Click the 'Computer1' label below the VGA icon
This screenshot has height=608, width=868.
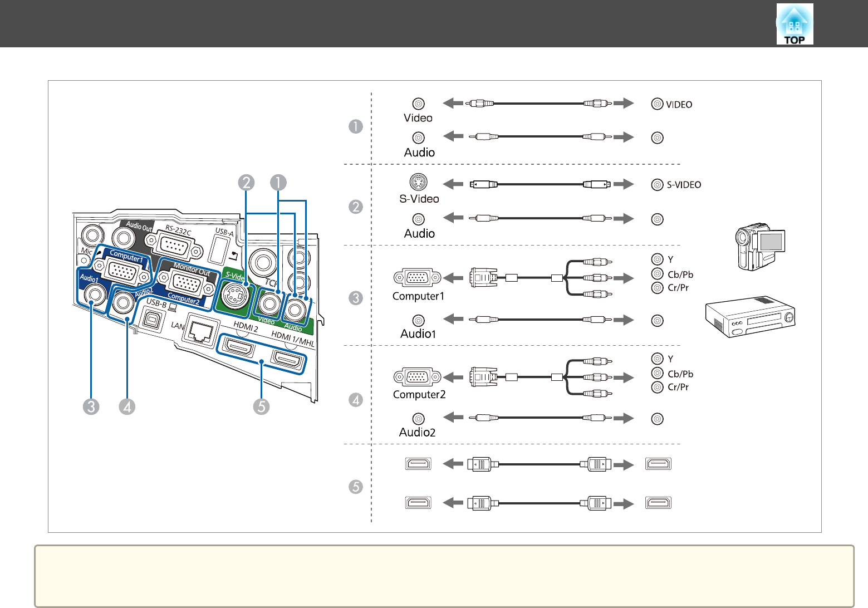click(x=419, y=296)
